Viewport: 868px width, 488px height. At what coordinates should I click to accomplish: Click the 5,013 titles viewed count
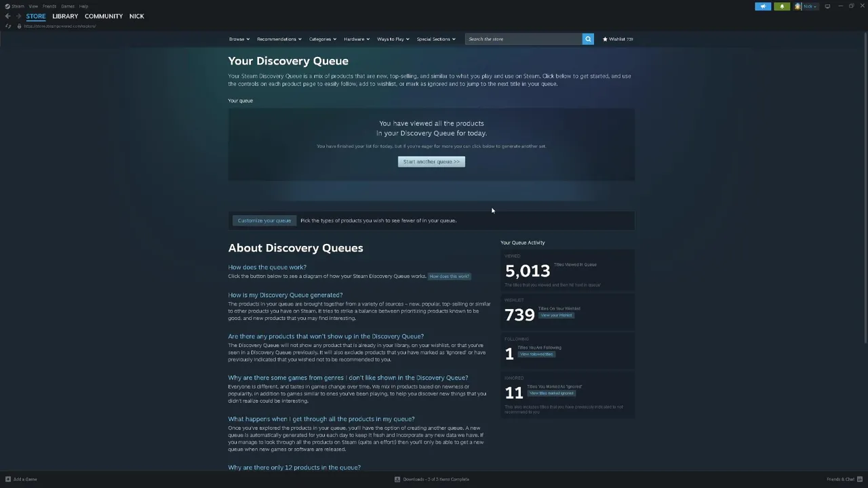[x=528, y=271]
